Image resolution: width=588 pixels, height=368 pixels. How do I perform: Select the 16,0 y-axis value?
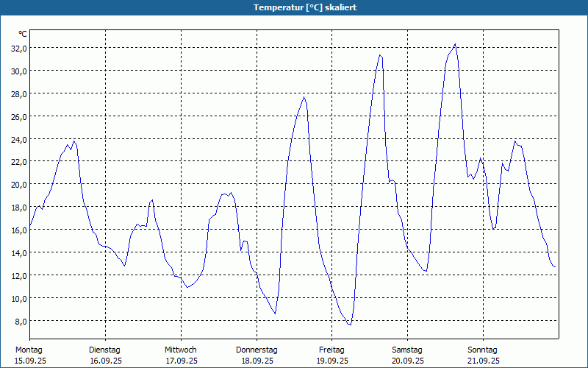(19, 230)
